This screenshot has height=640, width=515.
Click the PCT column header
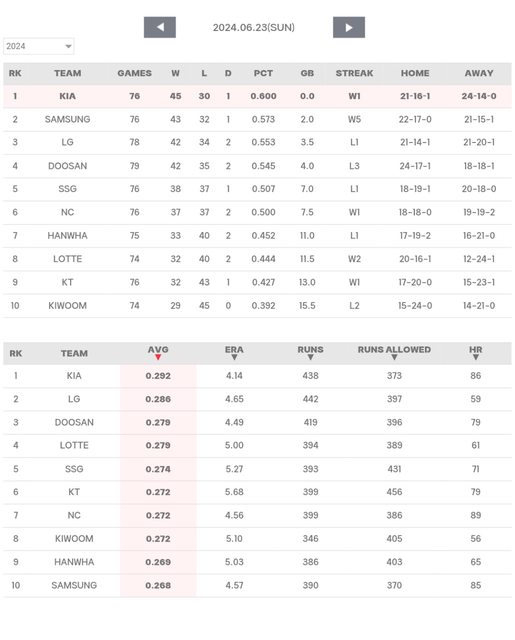(x=263, y=73)
